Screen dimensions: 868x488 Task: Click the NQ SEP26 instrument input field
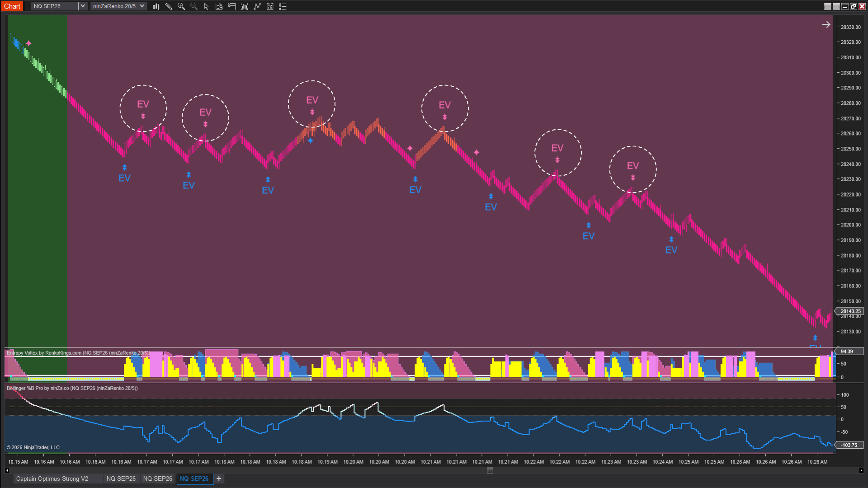(x=55, y=6)
